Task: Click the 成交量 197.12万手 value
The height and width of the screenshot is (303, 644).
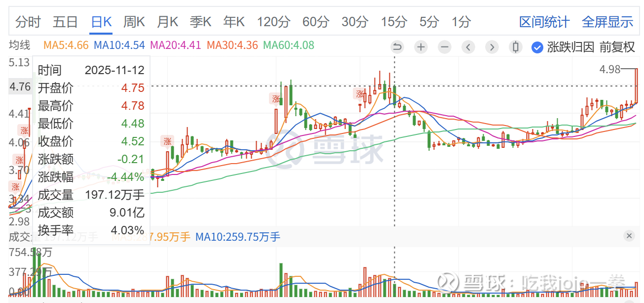Action: pyautogui.click(x=115, y=195)
